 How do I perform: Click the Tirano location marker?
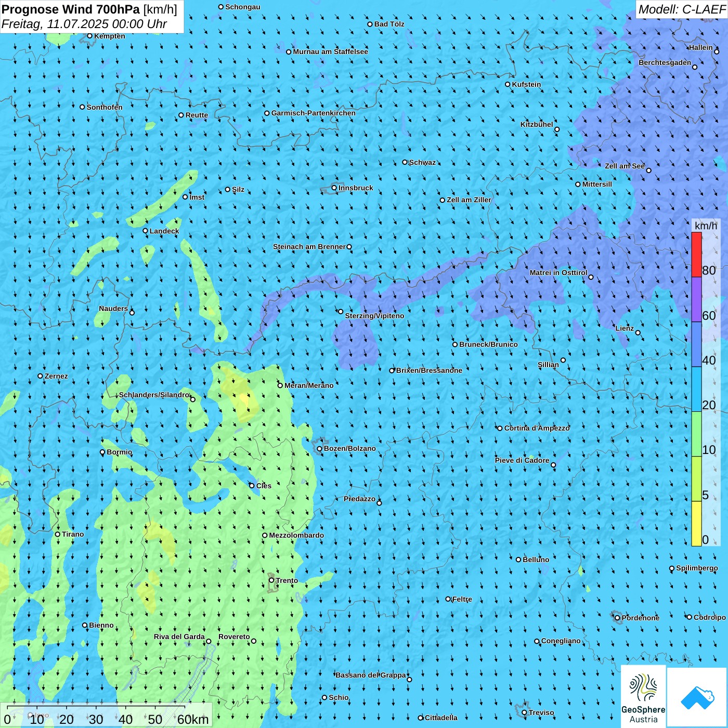[x=58, y=534]
